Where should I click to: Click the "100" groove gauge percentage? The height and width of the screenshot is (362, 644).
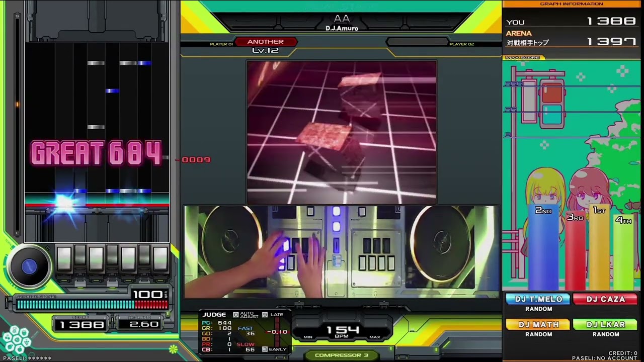pyautogui.click(x=147, y=294)
